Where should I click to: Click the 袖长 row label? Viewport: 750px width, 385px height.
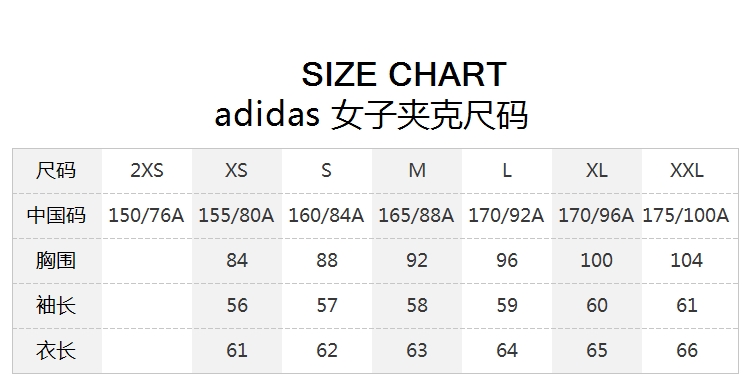[56, 305]
